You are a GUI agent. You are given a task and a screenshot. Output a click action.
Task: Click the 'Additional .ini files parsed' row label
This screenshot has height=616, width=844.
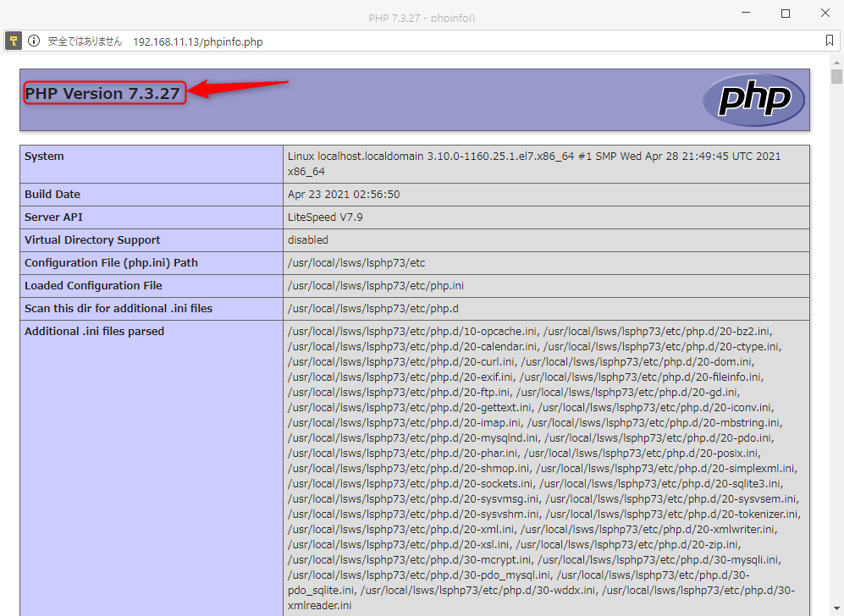coord(94,332)
